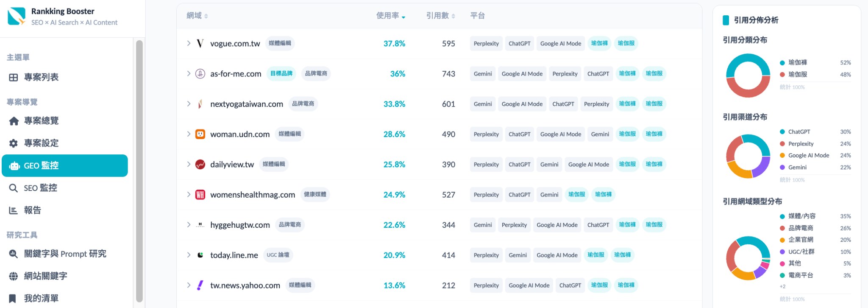
Task: Click the +2 more legend items text
Action: tap(782, 286)
